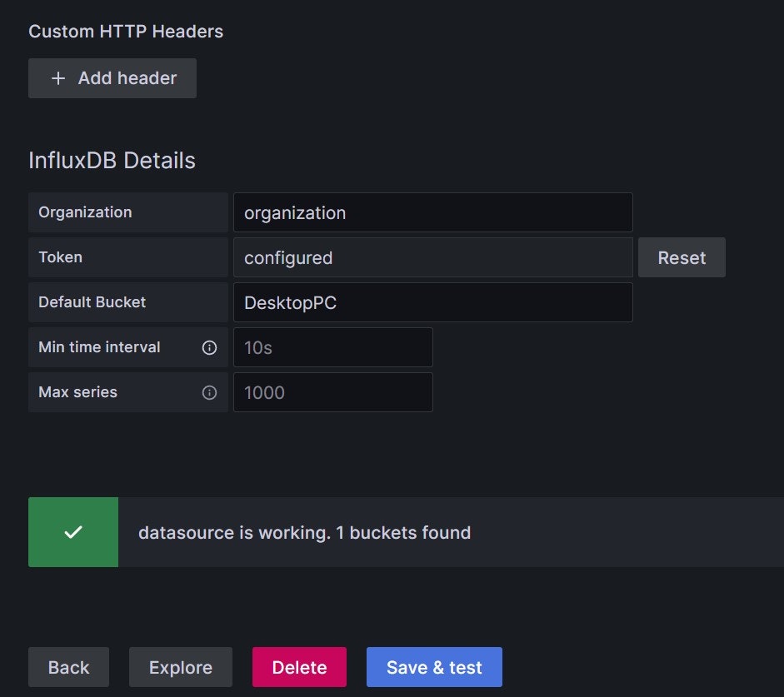Delete this datasource

tap(299, 667)
